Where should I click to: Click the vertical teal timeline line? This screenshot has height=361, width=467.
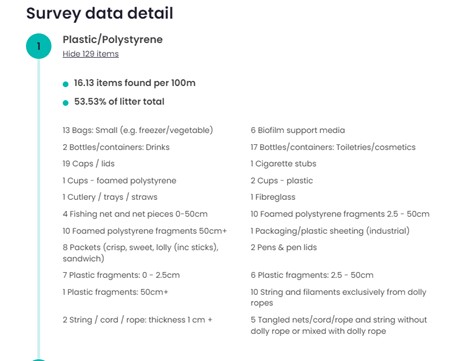39,208
